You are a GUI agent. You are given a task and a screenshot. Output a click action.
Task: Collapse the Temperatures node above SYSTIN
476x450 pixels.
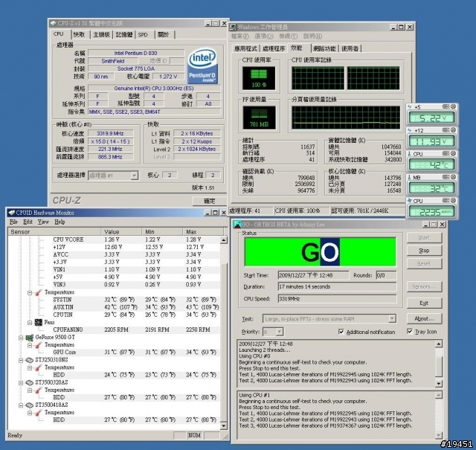click(30, 292)
